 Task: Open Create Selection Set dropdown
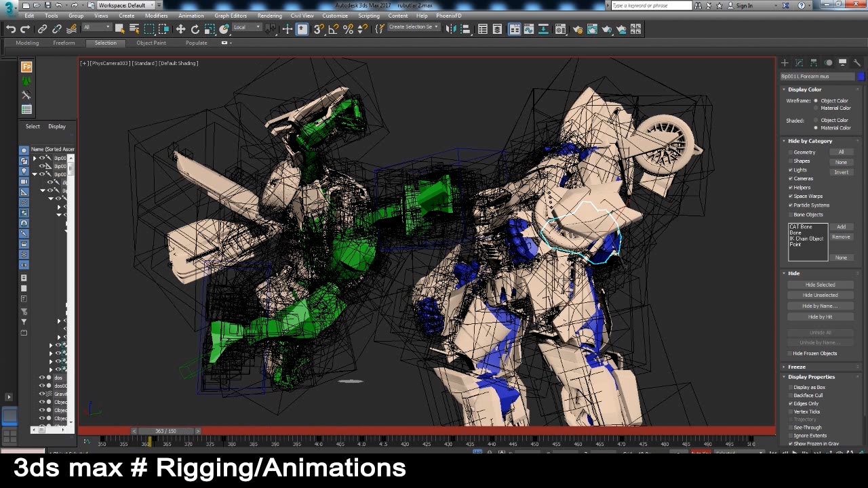click(413, 27)
